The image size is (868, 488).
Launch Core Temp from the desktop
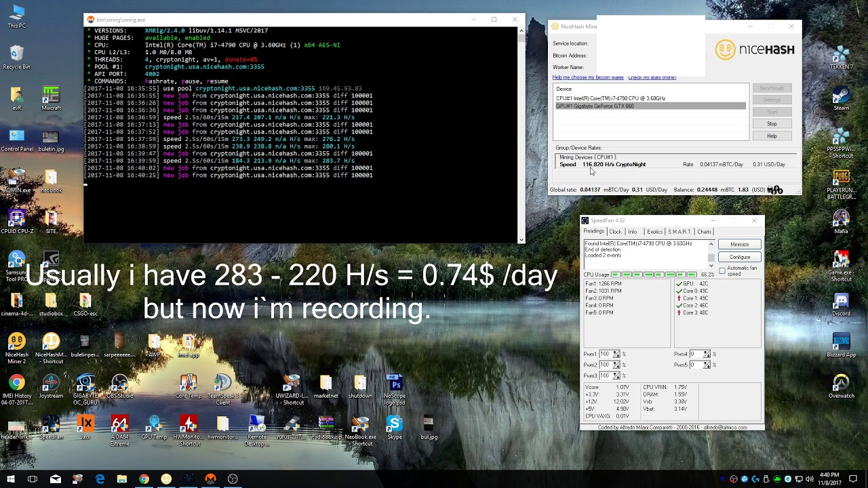click(189, 388)
